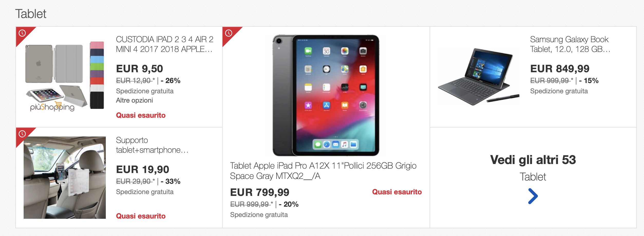Open the car headrest tablet holder photo
Viewport: 644px width, 236px height.
point(65,178)
